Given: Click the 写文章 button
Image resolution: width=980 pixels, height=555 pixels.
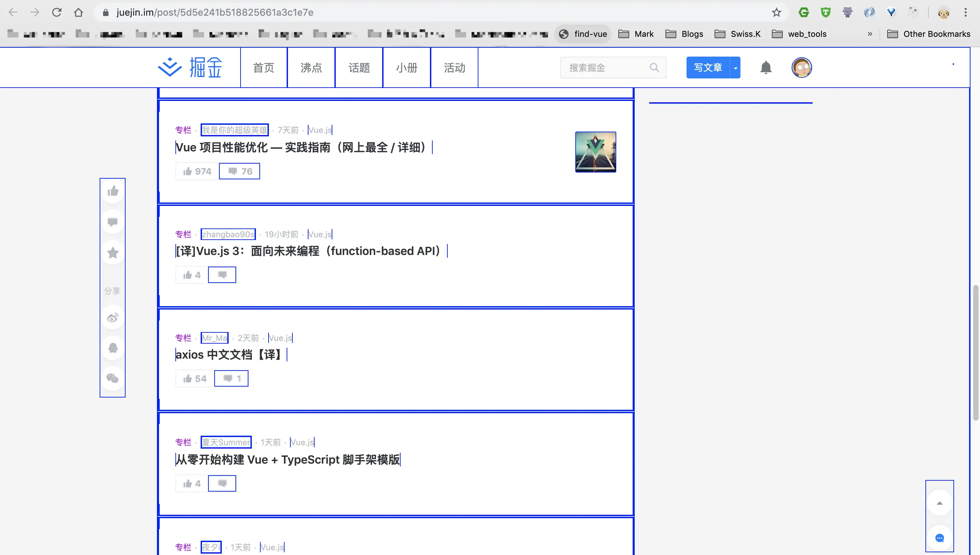Looking at the screenshot, I should 708,67.
